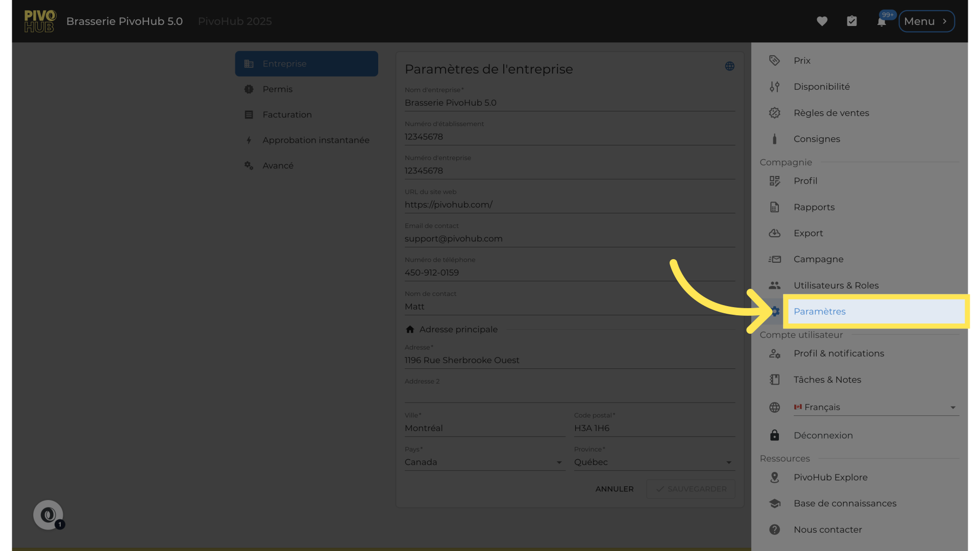980x551 pixels.
Task: Click the globe icon in Paramètres de l'entreprise
Action: [x=730, y=66]
